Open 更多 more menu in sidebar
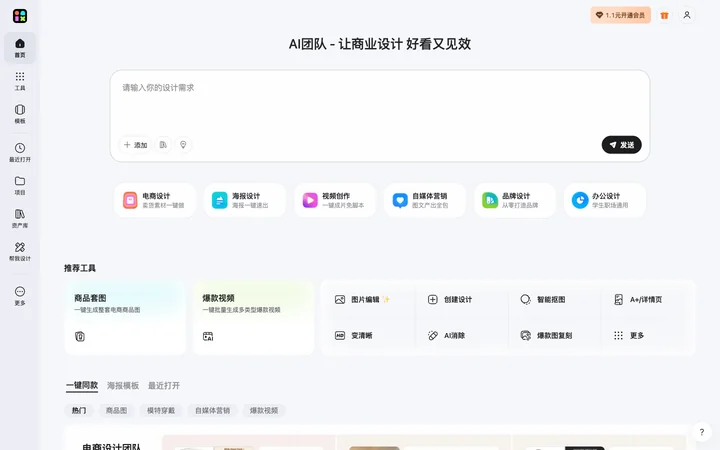Viewport: 720px width, 450px height. pyautogui.click(x=20, y=296)
